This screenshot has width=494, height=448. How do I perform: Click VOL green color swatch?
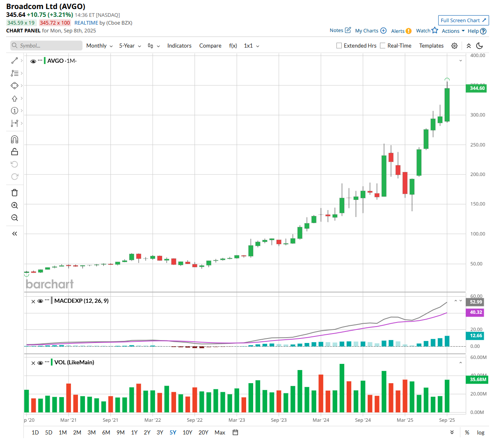[x=52, y=362]
